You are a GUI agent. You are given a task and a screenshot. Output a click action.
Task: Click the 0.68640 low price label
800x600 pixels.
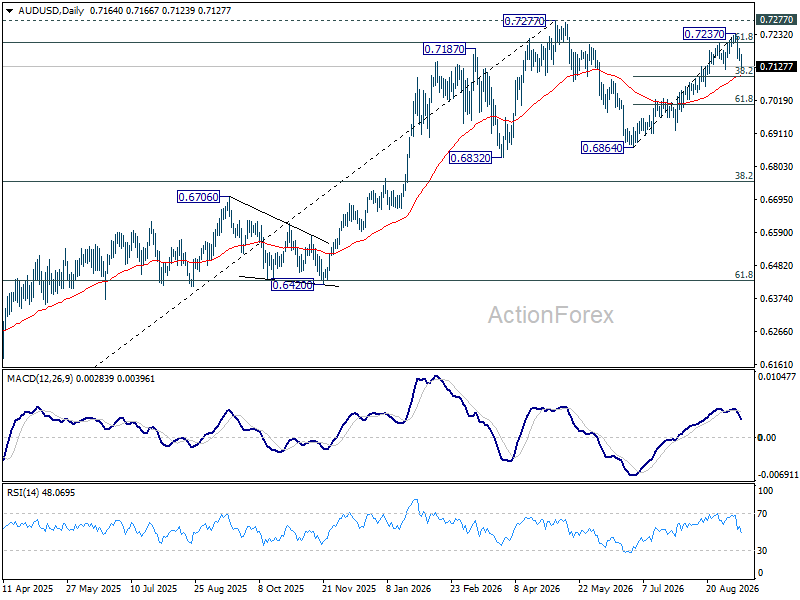pos(603,148)
